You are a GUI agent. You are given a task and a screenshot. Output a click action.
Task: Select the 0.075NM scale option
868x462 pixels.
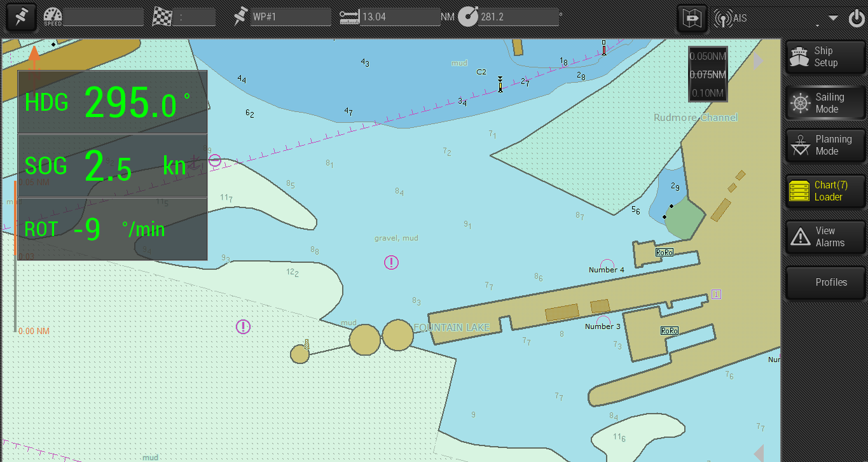point(708,74)
